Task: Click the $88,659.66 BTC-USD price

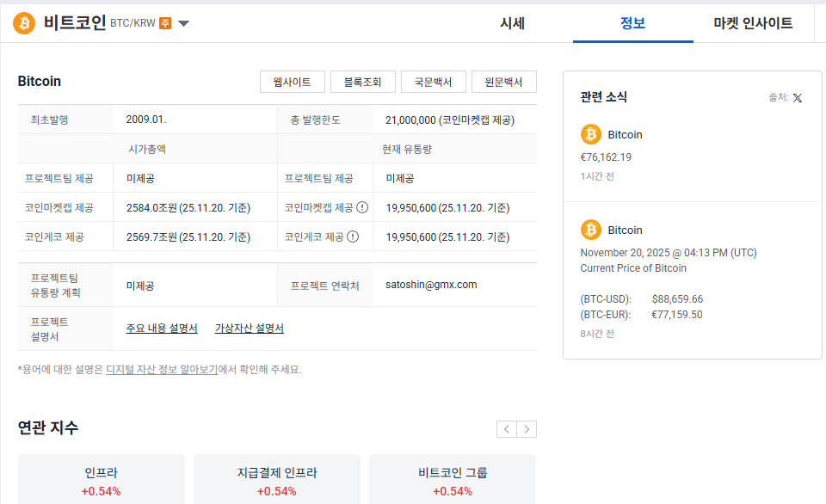Action: pos(677,299)
